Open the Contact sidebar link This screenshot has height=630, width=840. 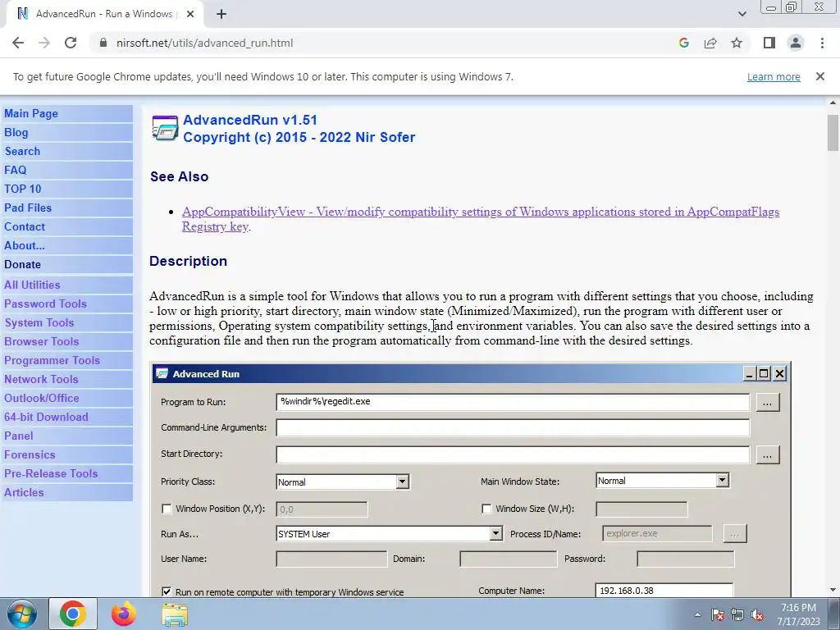25,226
